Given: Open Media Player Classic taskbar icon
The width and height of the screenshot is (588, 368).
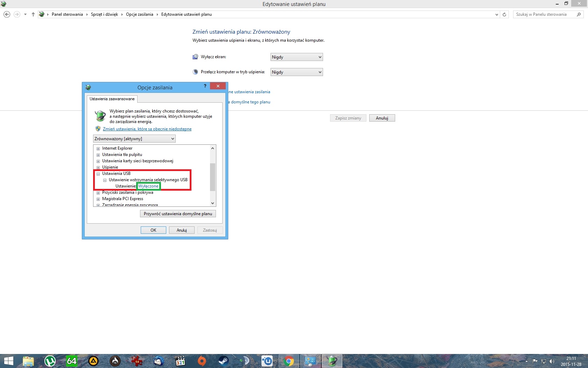Looking at the screenshot, I should point(180,361).
